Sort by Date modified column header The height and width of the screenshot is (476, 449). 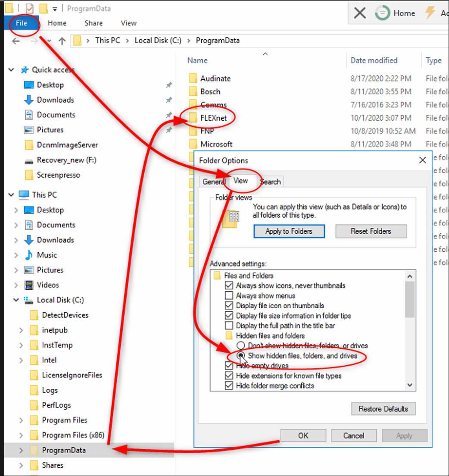click(x=374, y=60)
